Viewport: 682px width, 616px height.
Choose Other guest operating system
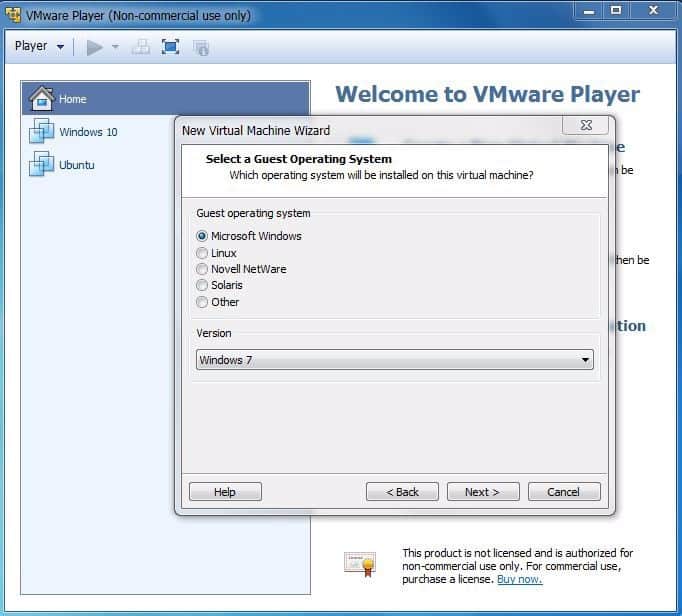201,302
